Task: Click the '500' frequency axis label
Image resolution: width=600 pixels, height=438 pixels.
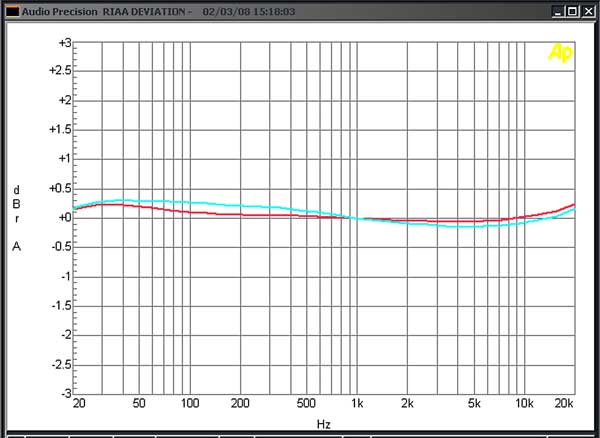Action: tap(306, 403)
